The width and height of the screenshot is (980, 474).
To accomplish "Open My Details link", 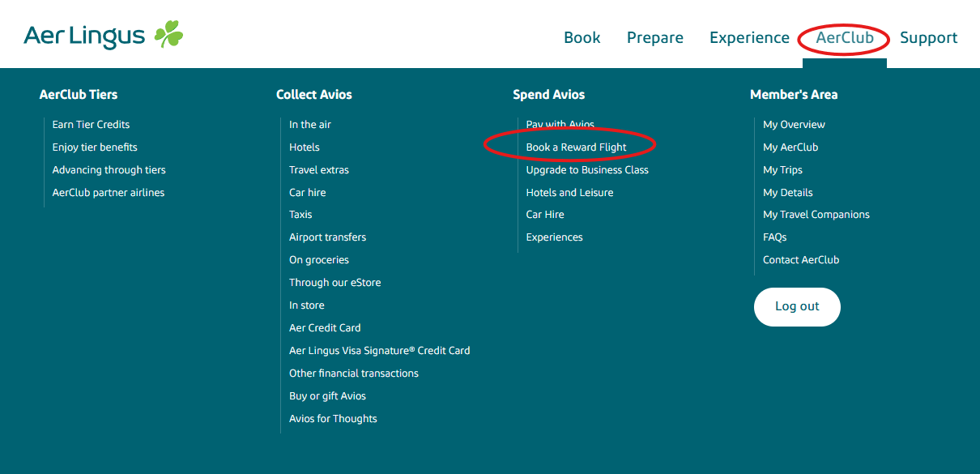I will (788, 193).
